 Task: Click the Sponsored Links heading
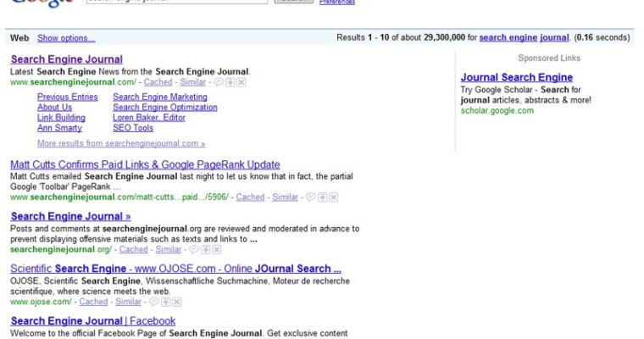point(549,58)
